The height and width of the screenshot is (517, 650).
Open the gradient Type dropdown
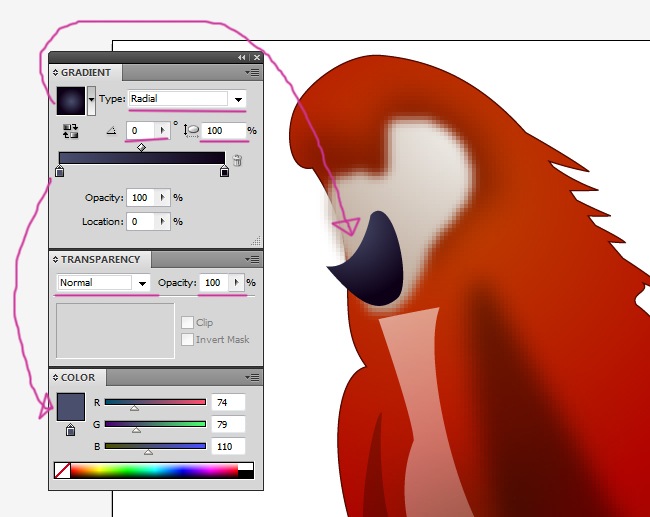tap(238, 99)
